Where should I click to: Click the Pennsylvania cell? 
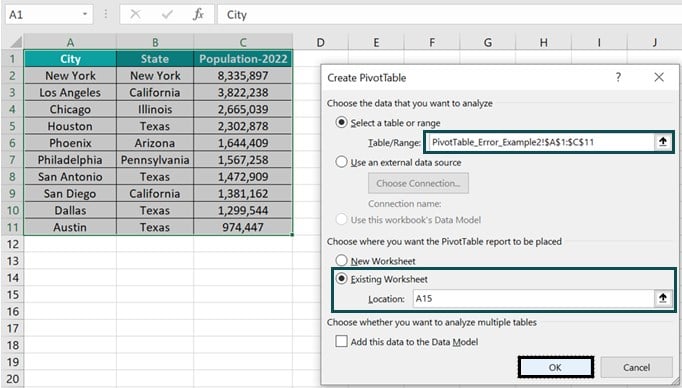point(155,160)
